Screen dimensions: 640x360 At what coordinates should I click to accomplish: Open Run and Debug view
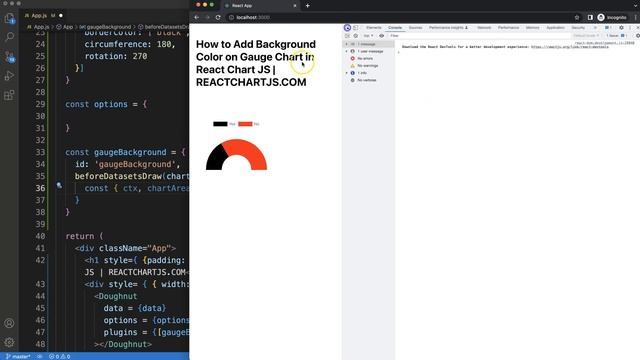coord(9,76)
